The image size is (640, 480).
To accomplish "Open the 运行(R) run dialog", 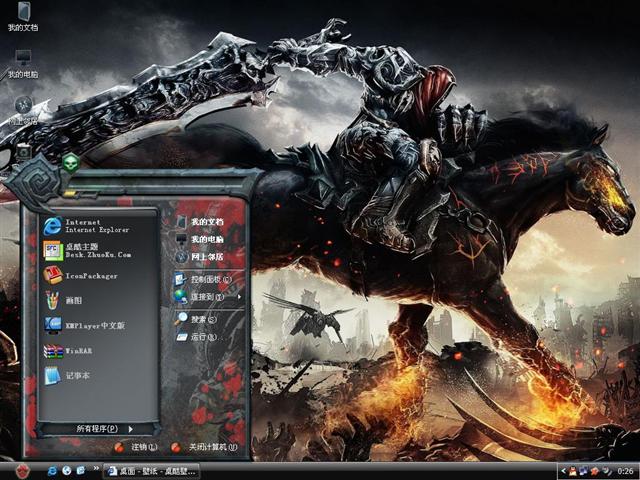I will pyautogui.click(x=209, y=337).
